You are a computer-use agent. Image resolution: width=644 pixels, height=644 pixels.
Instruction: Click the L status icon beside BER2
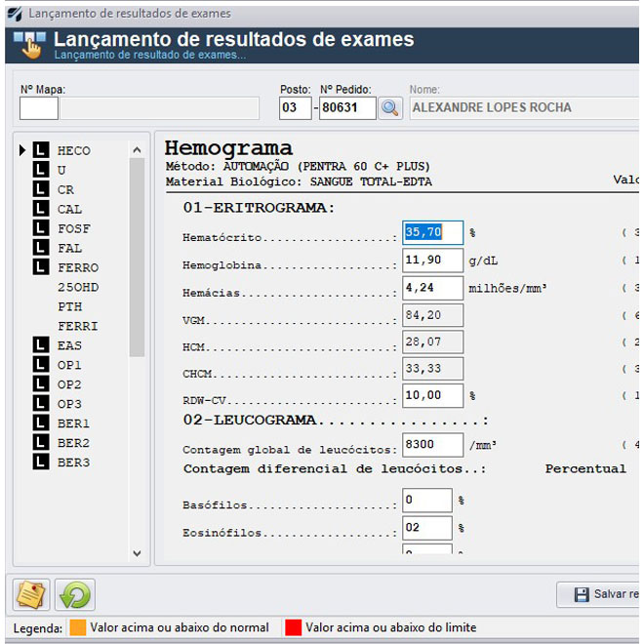(41, 442)
